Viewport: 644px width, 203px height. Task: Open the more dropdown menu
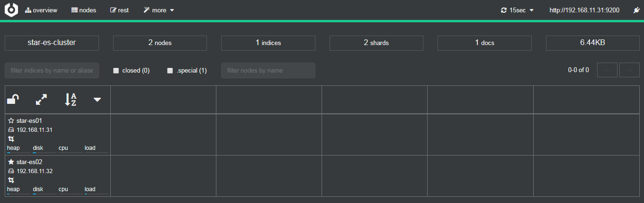pyautogui.click(x=159, y=10)
